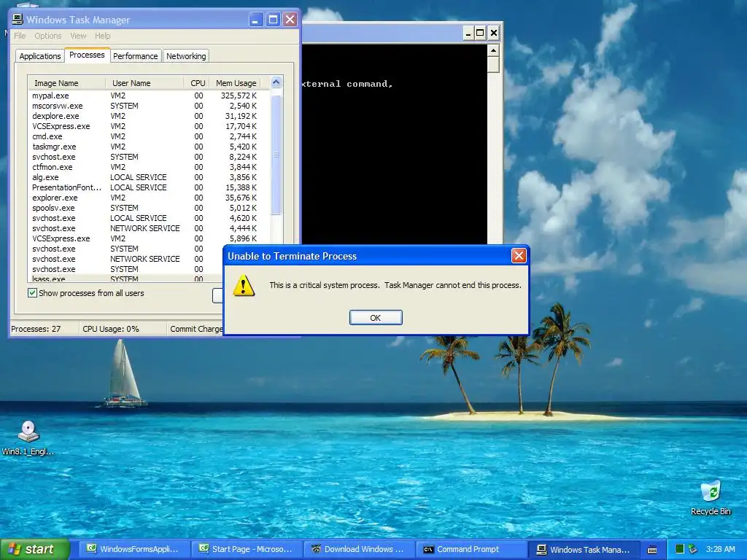Switch to WindowsFormsAppli... taskbar button
This screenshot has height=560, width=747.
[x=133, y=549]
